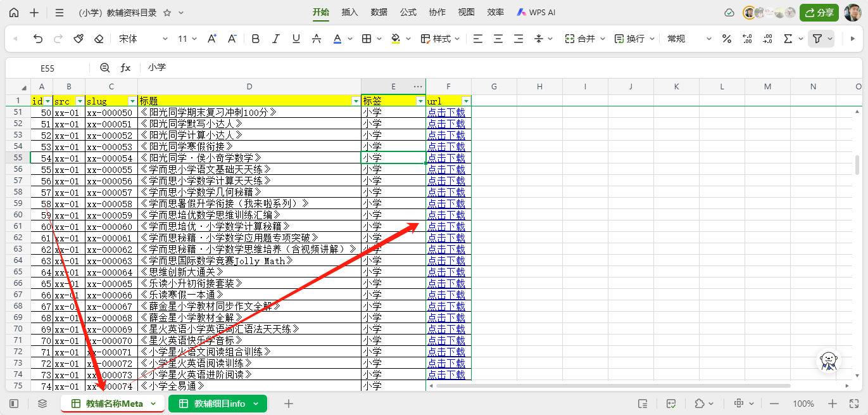
Task: Toggle bold formatting
Action: tap(256, 39)
